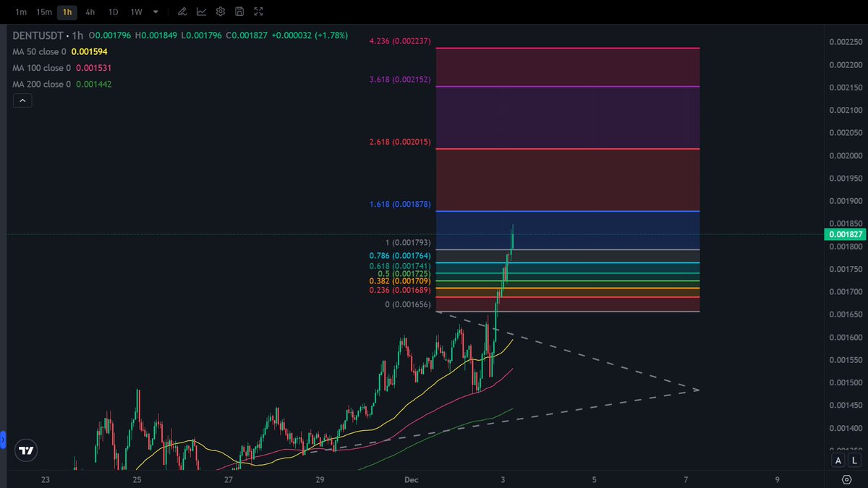Click MA 100 value 0.001531
The height and width of the screenshot is (488, 868).
click(94, 68)
